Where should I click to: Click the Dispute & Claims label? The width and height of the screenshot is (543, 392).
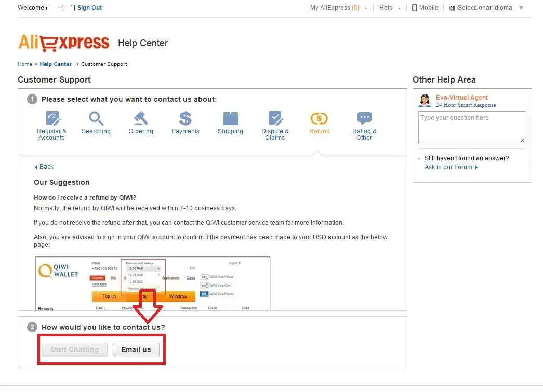pyautogui.click(x=275, y=134)
